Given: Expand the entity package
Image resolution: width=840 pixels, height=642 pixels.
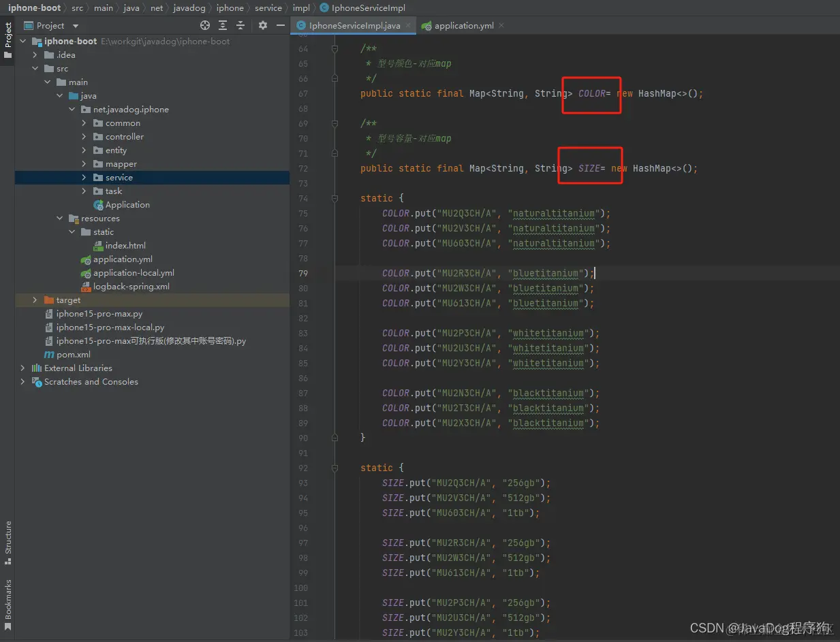Looking at the screenshot, I should (84, 150).
